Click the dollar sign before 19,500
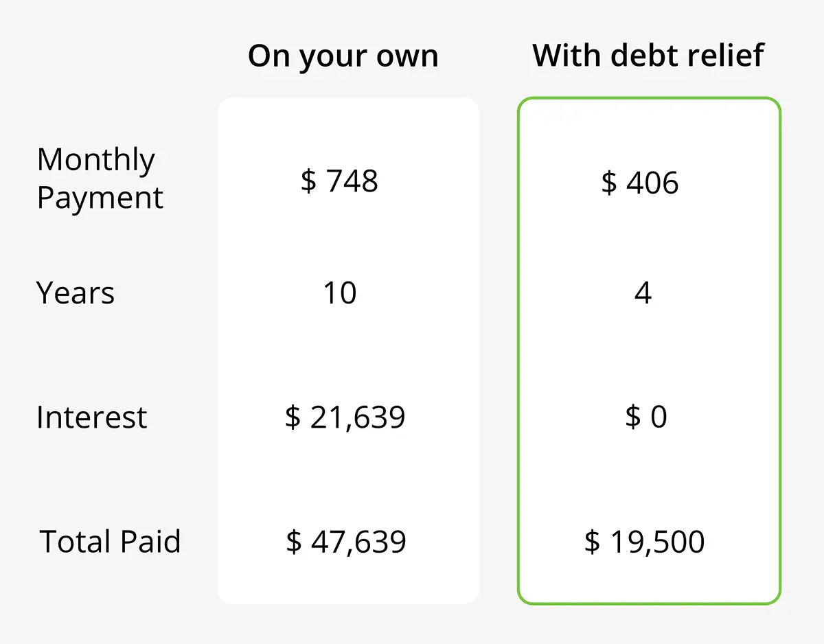Viewport: 824px width, 644px height. [593, 542]
